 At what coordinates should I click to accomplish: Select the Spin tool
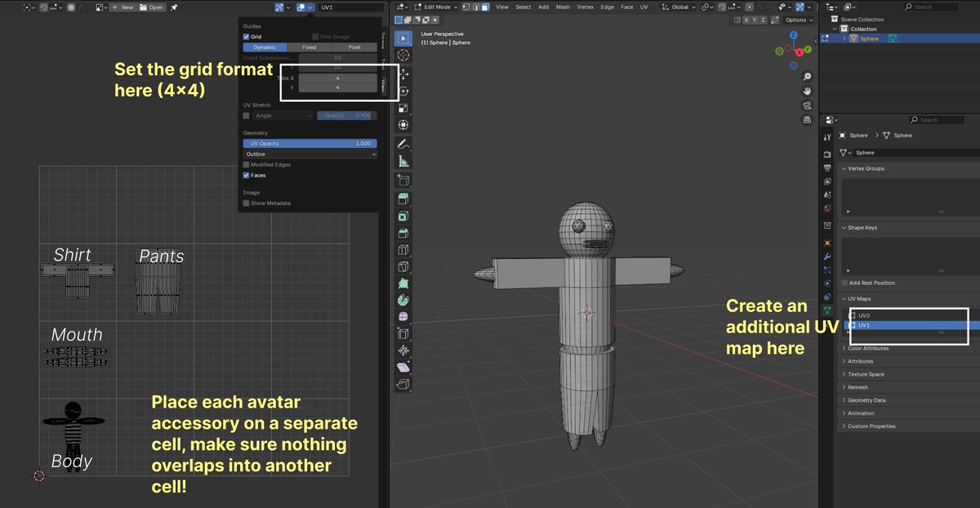click(x=403, y=301)
